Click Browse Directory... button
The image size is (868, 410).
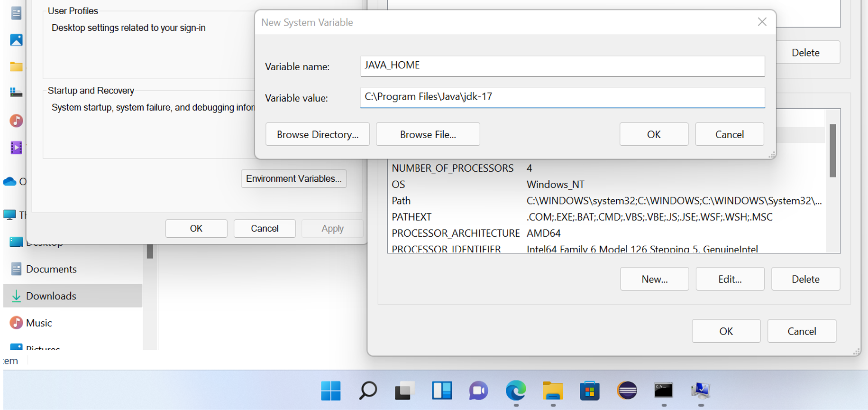(x=317, y=134)
